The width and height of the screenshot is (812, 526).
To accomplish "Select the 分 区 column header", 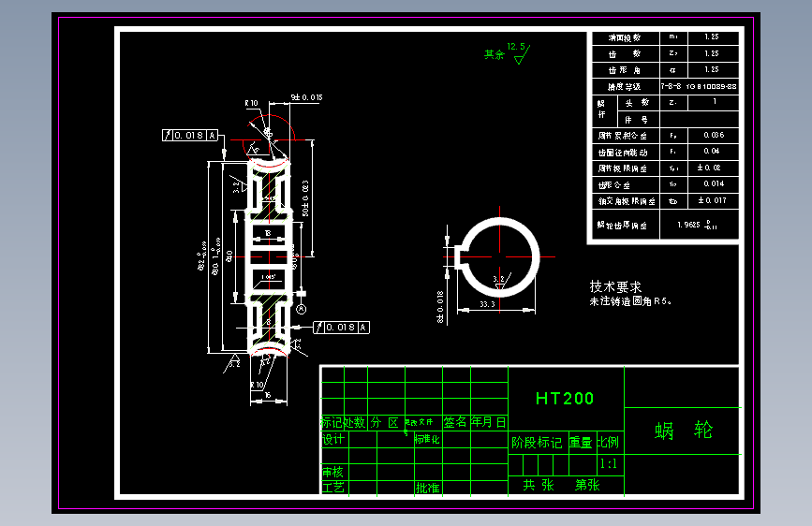I will coord(384,422).
